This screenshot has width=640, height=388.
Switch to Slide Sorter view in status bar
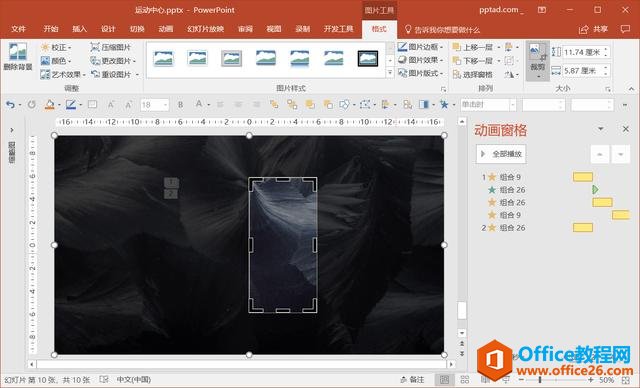click(464, 379)
